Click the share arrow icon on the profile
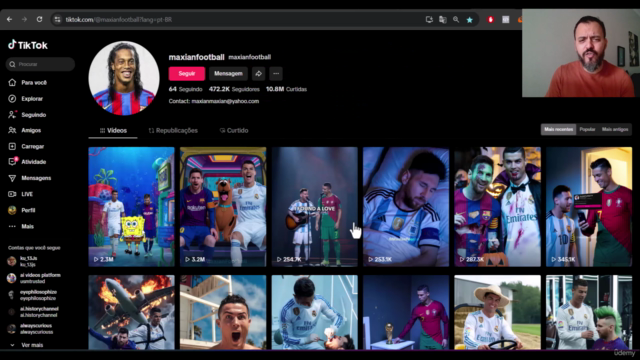Image resolution: width=640 pixels, height=360 pixels. click(x=258, y=73)
